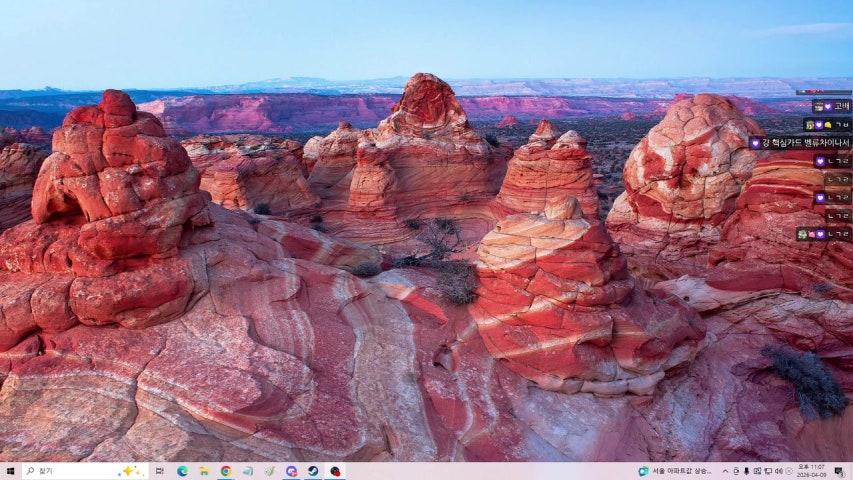Expand the hidden system tray icons chevron
Viewport: 853px width, 480px height.
coord(724,471)
